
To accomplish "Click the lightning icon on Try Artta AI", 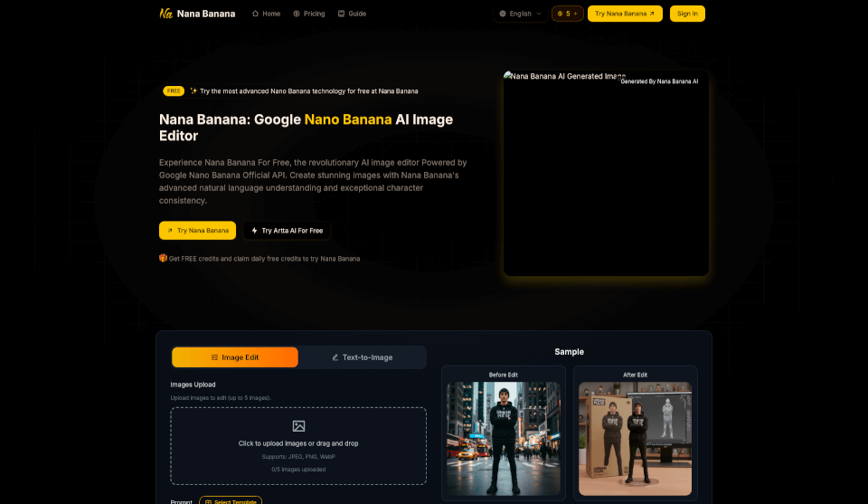I will click(x=254, y=231).
